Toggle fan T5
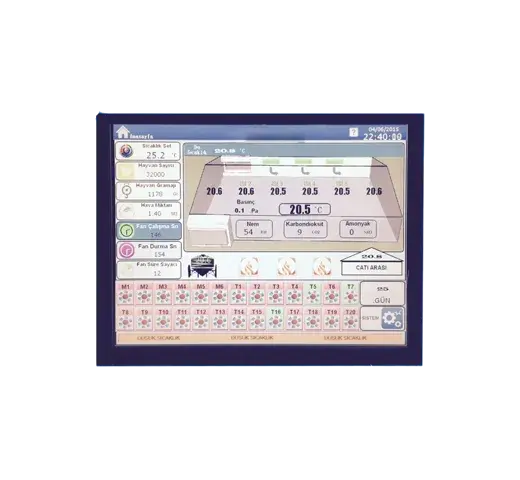 [x=313, y=293]
